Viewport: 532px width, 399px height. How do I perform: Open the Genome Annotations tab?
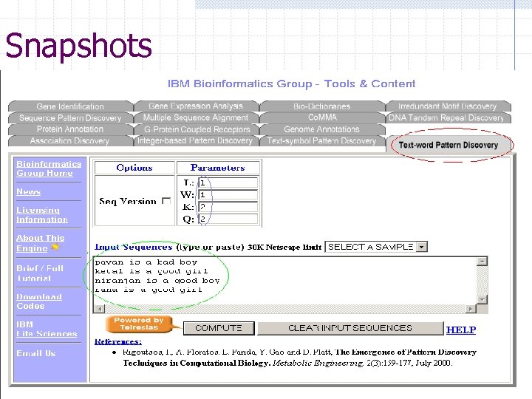321,129
